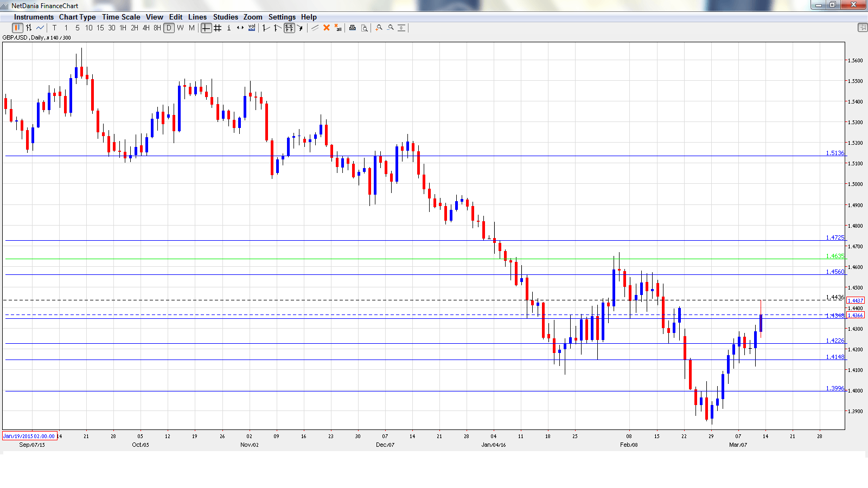This screenshot has height=488, width=868.
Task: Click the delete all lines icon
Action: [x=338, y=28]
